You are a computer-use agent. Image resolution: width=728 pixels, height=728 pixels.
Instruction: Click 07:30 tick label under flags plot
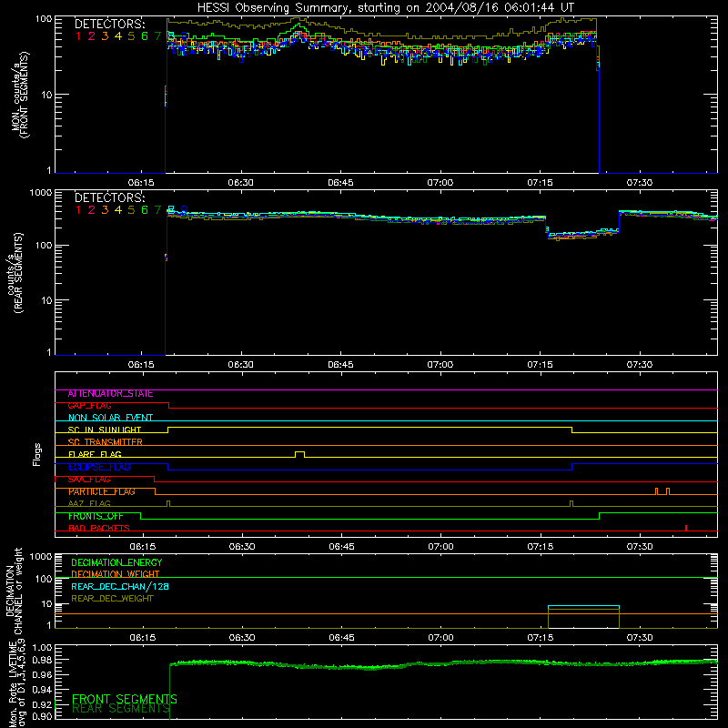[x=640, y=547]
